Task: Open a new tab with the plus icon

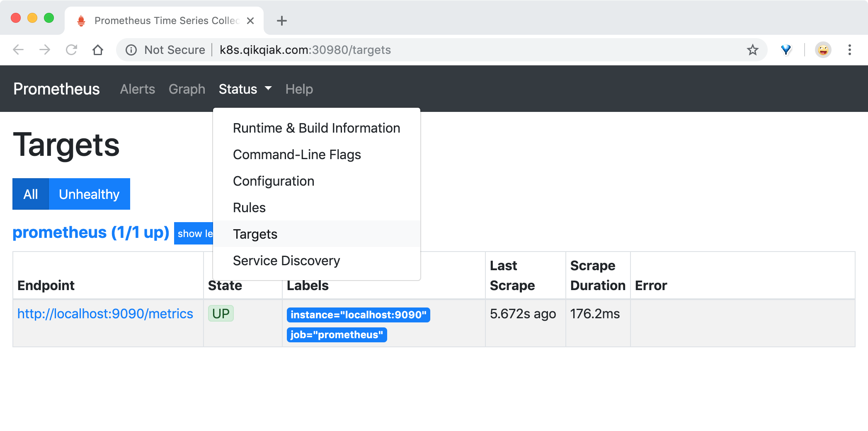Action: point(282,21)
